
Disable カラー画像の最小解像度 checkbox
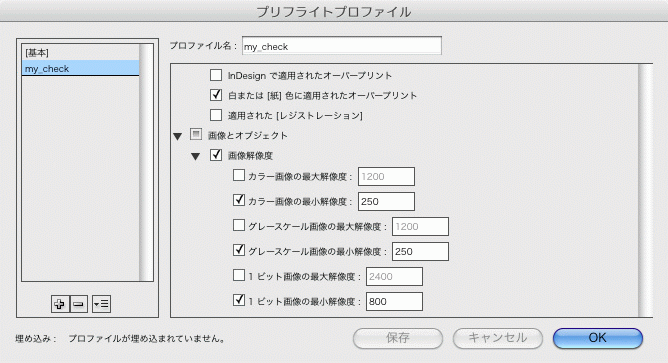click(x=239, y=199)
